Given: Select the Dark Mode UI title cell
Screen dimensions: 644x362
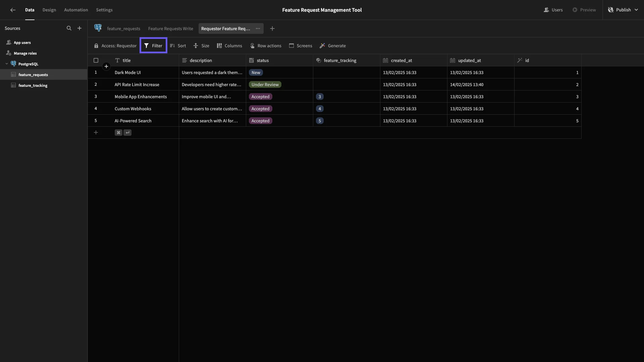Looking at the screenshot, I should pyautogui.click(x=145, y=72).
